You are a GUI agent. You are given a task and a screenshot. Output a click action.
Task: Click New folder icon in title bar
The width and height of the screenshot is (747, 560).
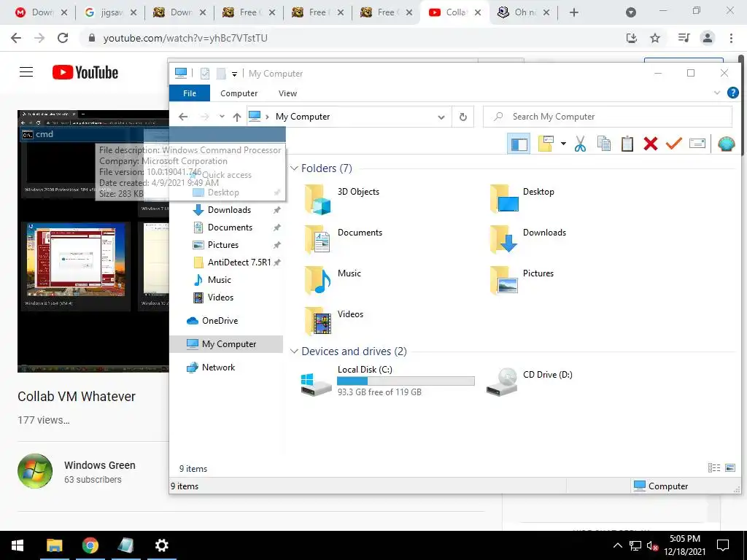click(x=220, y=74)
